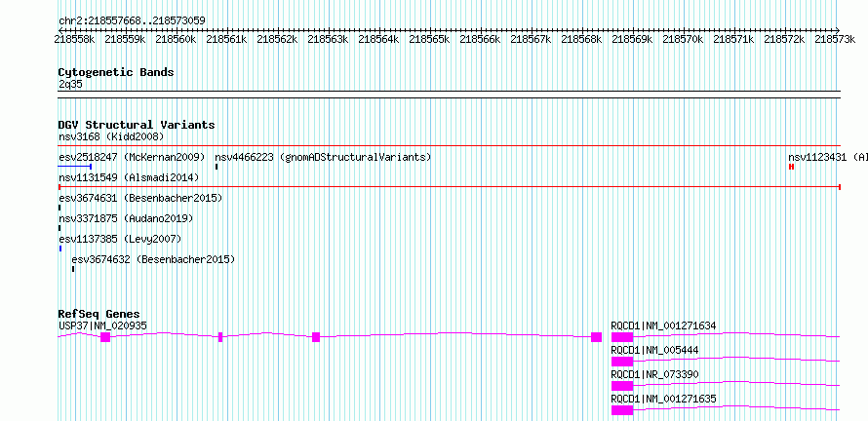Open the RQCD1|NM_001271635 transcript label
Image resolution: width=868 pixels, height=421 pixels.
click(x=663, y=399)
